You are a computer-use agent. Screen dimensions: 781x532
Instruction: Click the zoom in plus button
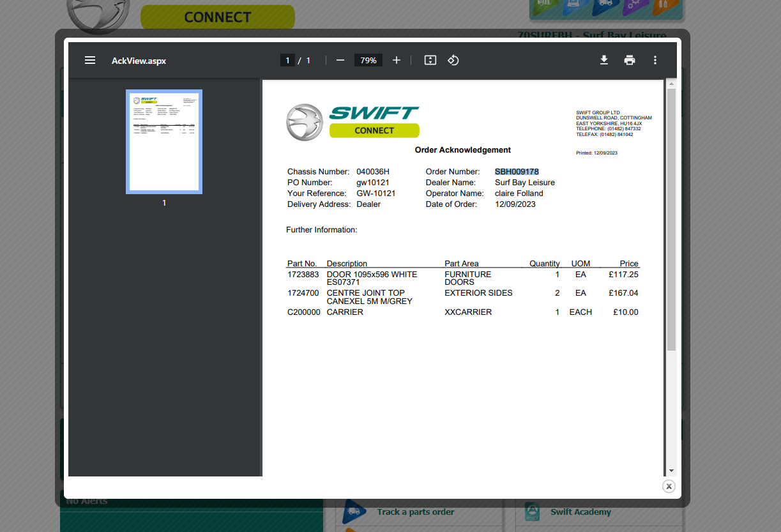pos(397,60)
